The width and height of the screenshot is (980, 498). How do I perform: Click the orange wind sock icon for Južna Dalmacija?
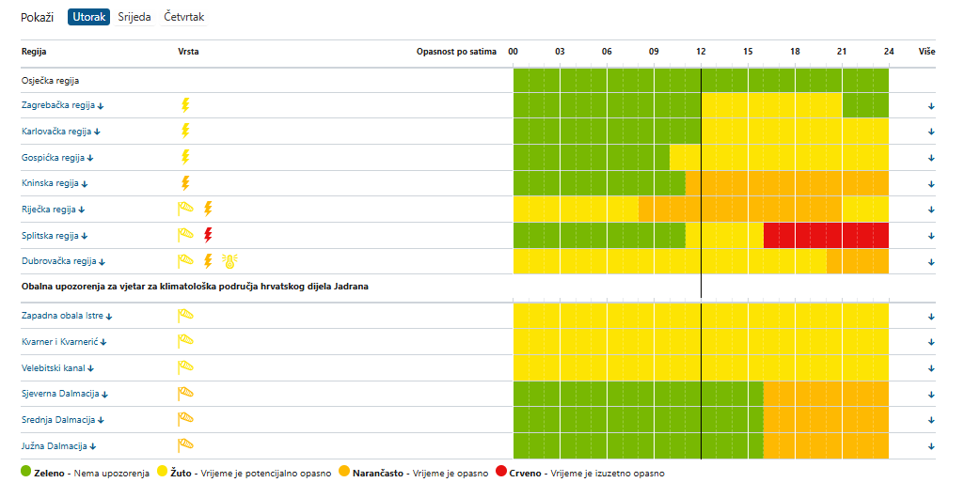pos(185,445)
